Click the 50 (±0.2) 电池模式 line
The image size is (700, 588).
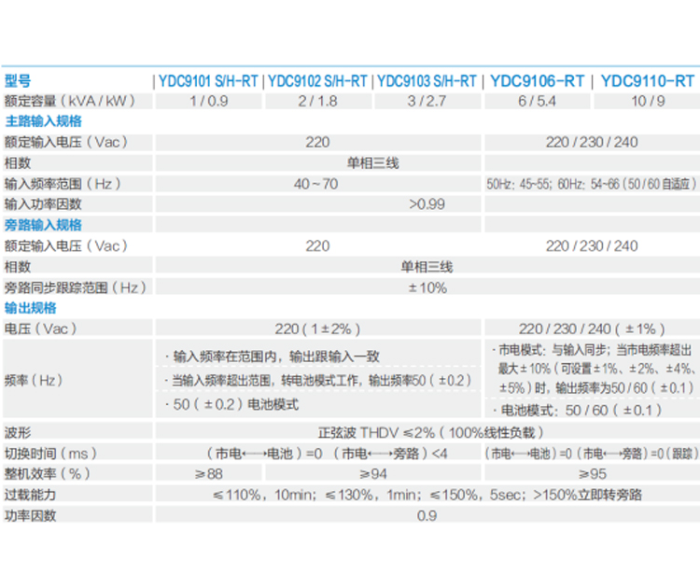tap(231, 404)
